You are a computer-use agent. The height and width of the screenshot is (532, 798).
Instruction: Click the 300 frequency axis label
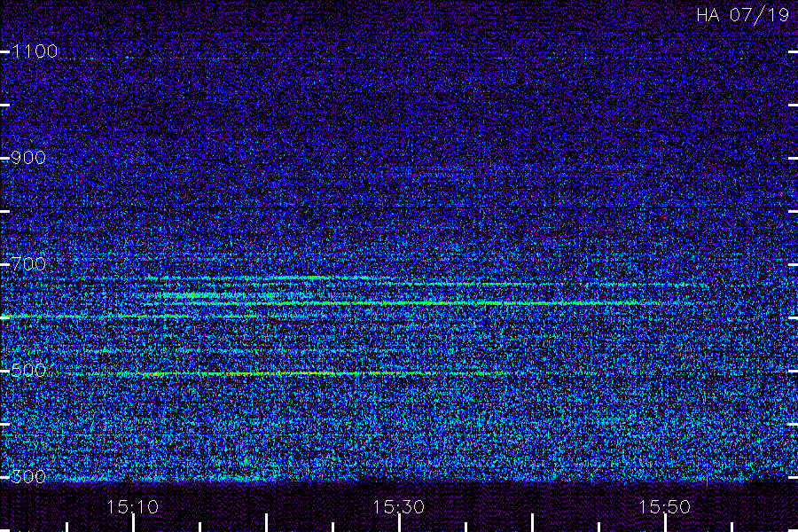coord(28,476)
